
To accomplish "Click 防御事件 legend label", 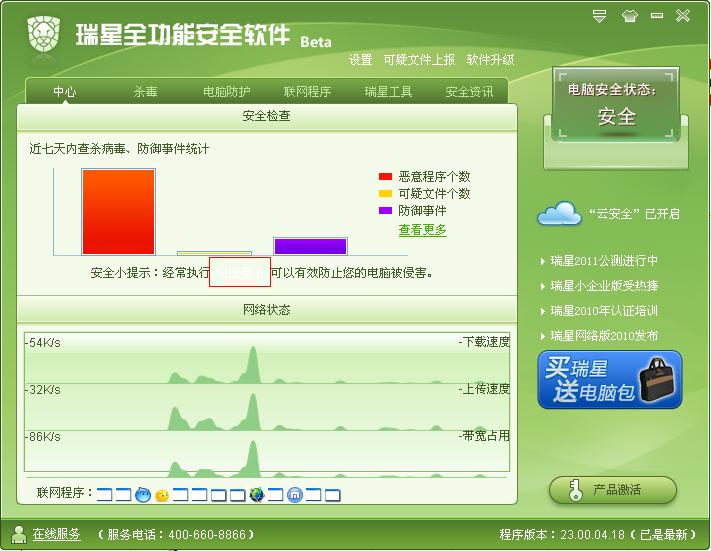I will (422, 210).
